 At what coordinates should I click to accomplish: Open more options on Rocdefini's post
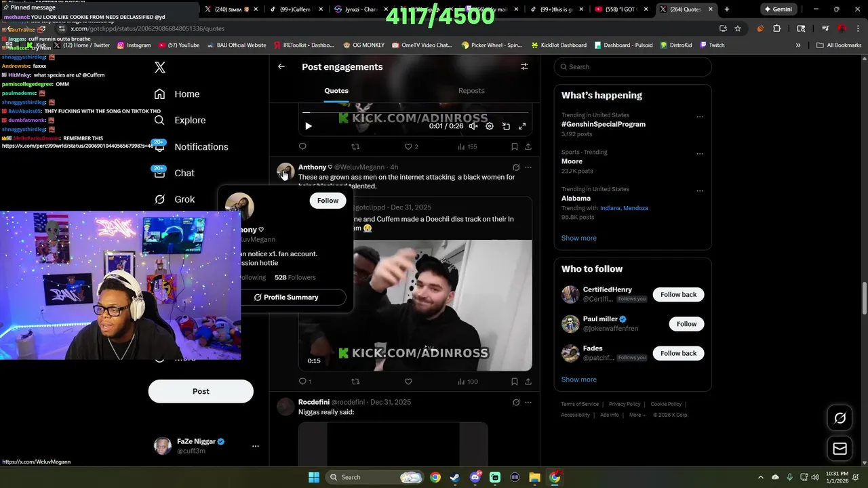(528, 402)
